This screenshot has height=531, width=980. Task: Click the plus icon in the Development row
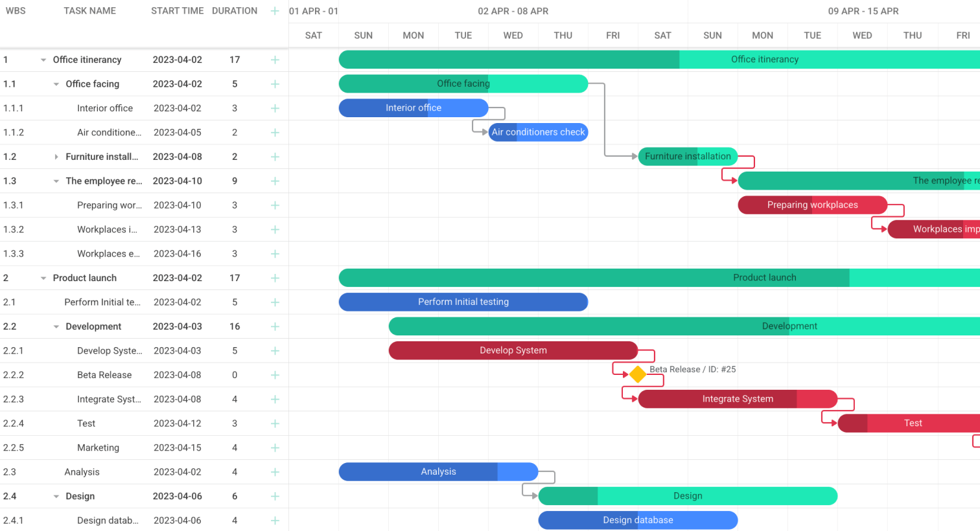pos(275,326)
